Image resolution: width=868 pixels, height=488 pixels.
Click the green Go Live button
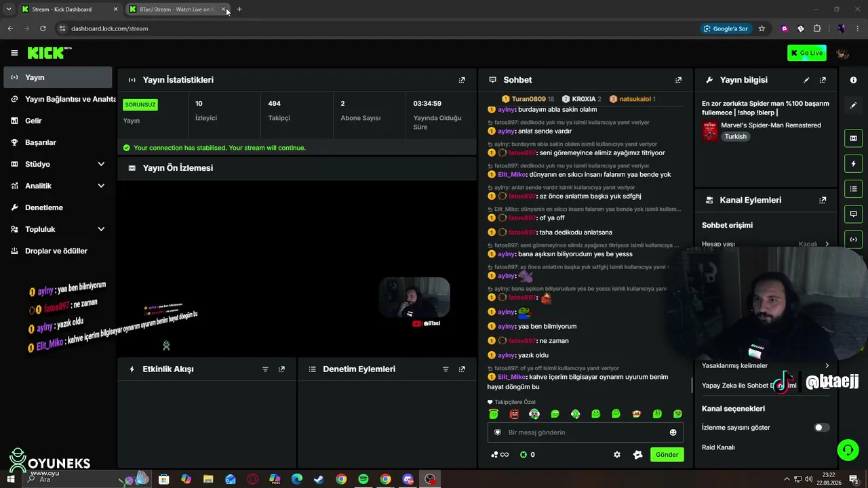[x=807, y=53]
